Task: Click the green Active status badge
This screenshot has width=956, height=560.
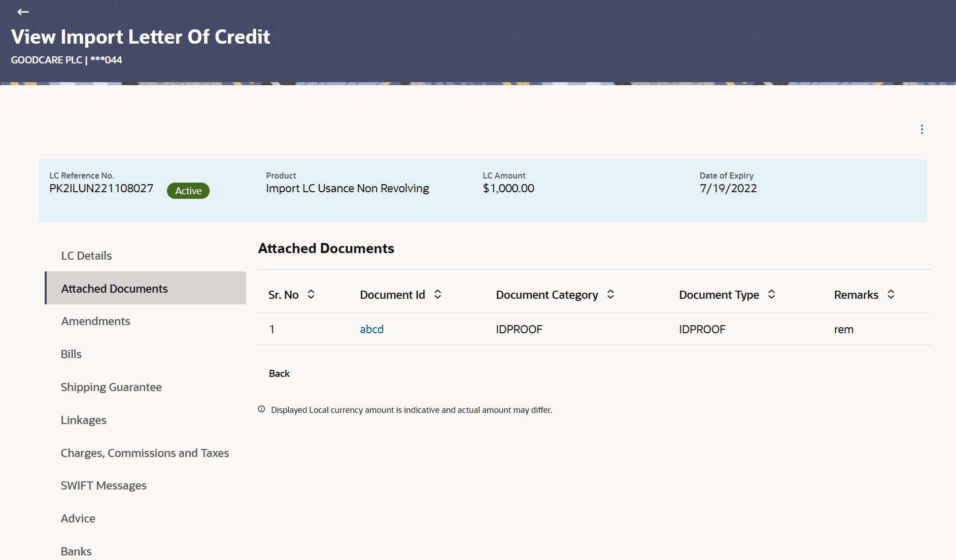Action: 188,191
